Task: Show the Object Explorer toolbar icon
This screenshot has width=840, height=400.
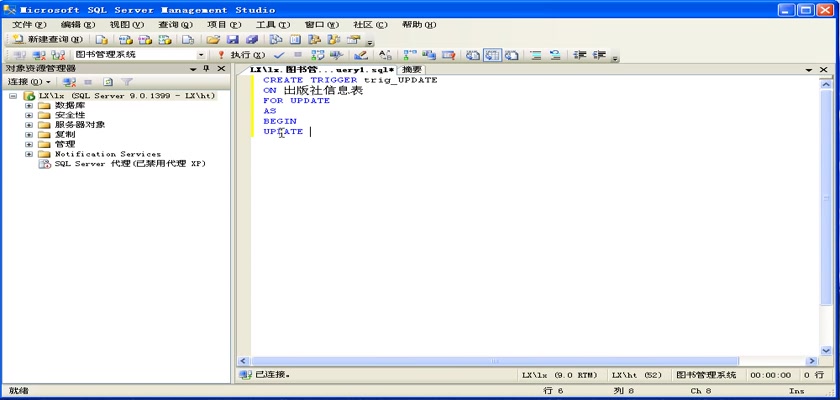Action: [x=314, y=40]
